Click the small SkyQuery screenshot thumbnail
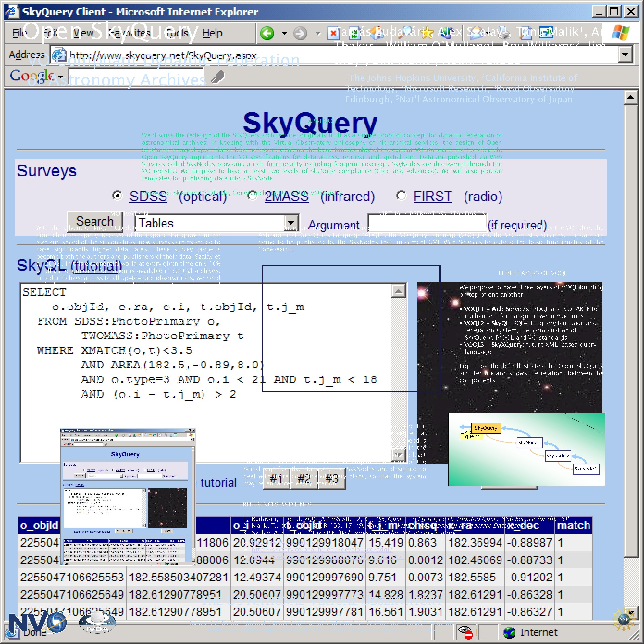Image resolution: width=644 pixels, height=644 pixels. (x=128, y=497)
